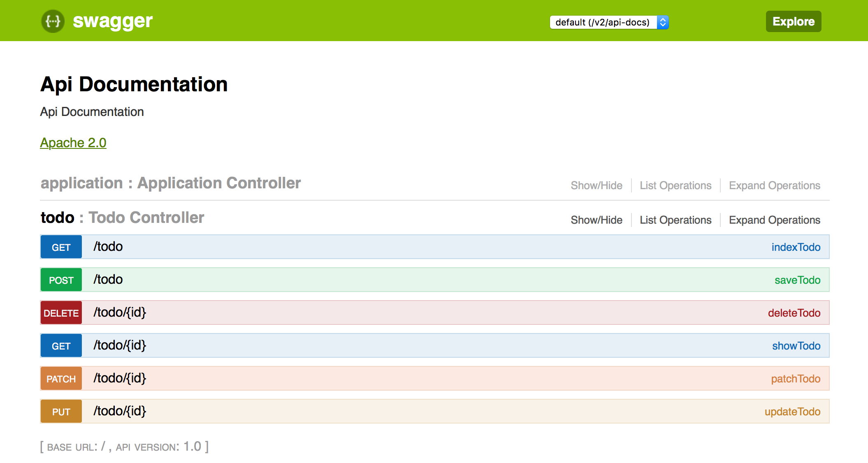Click the PATCH method badge
868x463 pixels.
pyautogui.click(x=61, y=379)
